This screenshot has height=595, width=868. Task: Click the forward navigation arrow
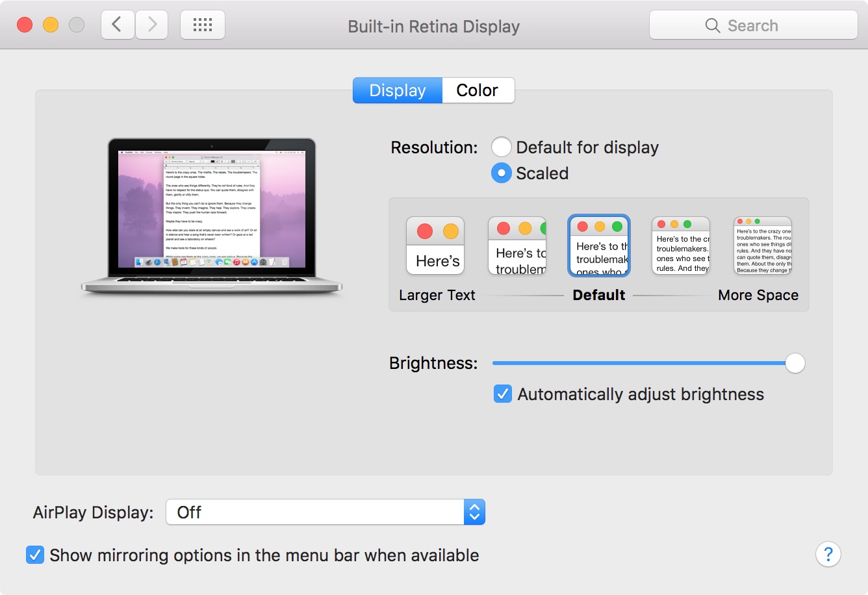(152, 25)
